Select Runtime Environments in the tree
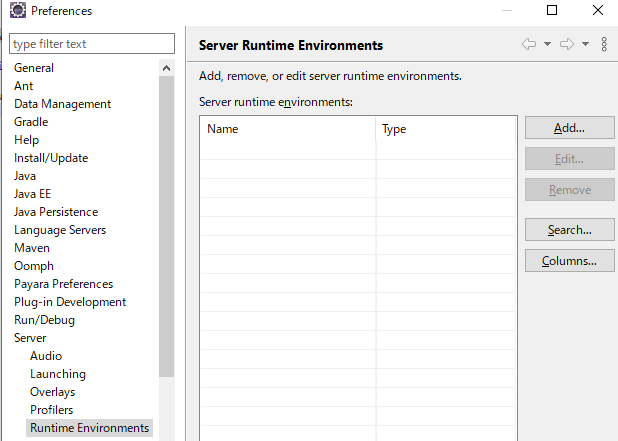The width and height of the screenshot is (618, 441). (x=89, y=428)
